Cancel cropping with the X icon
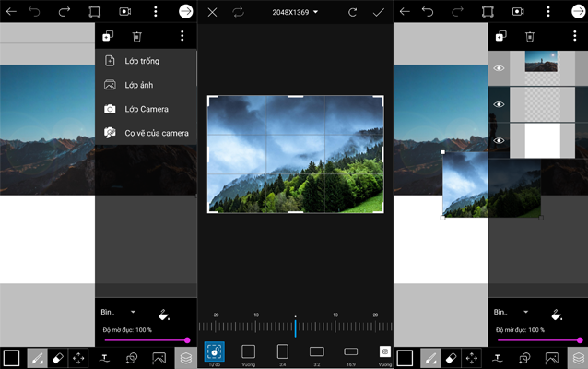Image resolution: width=588 pixels, height=369 pixels. pos(213,12)
